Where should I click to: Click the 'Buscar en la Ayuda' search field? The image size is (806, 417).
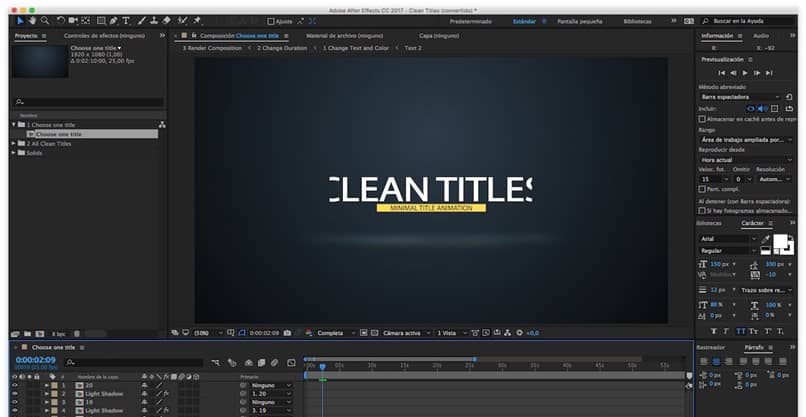coord(748,21)
